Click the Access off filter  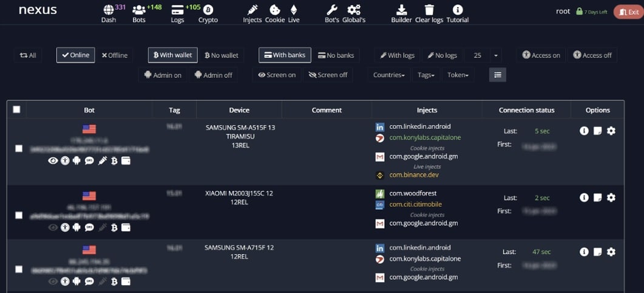[592, 55]
